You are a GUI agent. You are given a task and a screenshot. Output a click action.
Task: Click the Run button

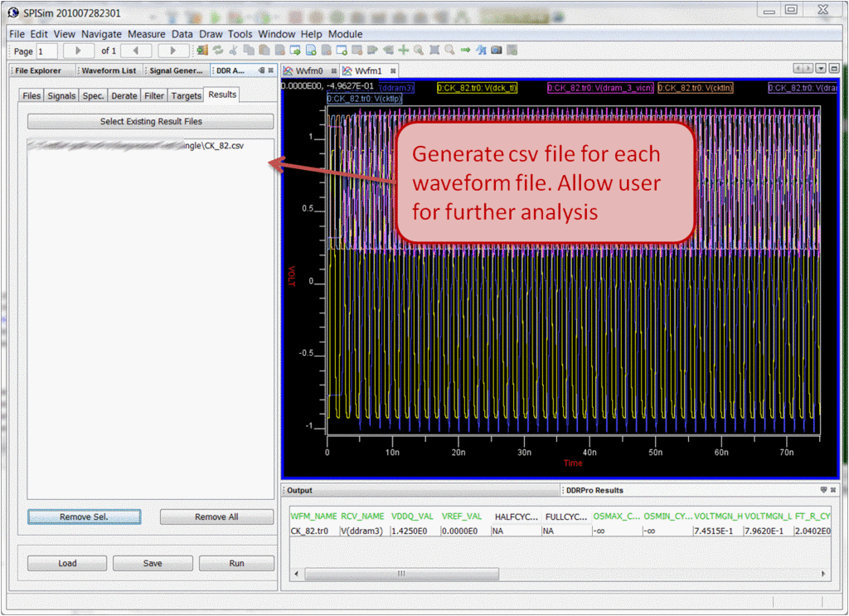pos(236,563)
